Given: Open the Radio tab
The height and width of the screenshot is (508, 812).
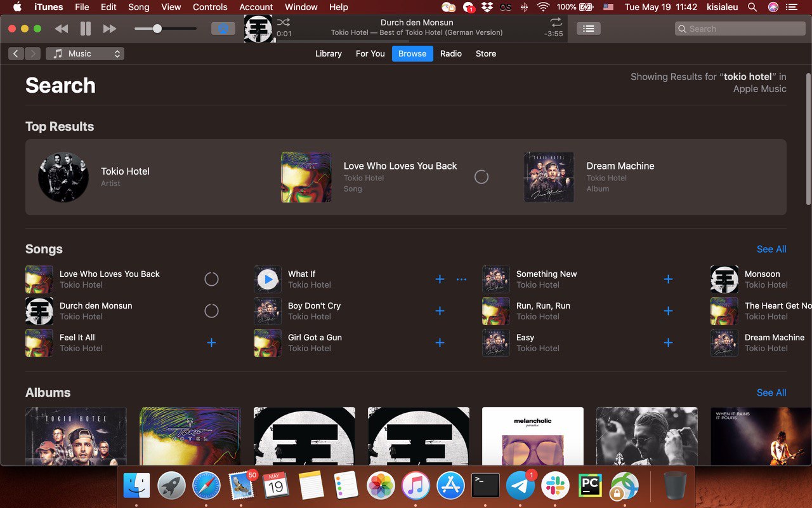Looking at the screenshot, I should [x=451, y=54].
